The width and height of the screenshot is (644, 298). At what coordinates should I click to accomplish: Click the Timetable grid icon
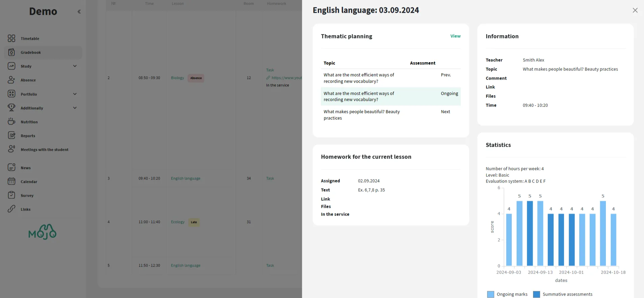pos(11,38)
